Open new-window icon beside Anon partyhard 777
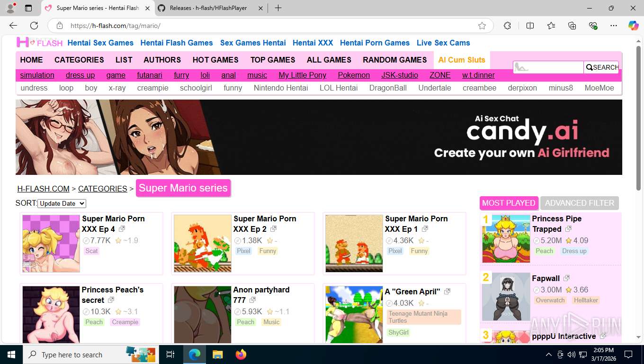The image size is (644, 364). [252, 300]
